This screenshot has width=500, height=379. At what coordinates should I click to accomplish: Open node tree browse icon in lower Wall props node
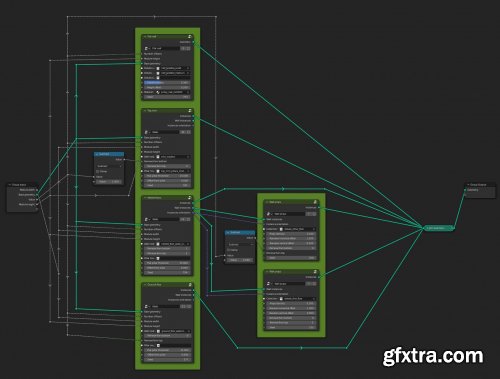coord(269,284)
